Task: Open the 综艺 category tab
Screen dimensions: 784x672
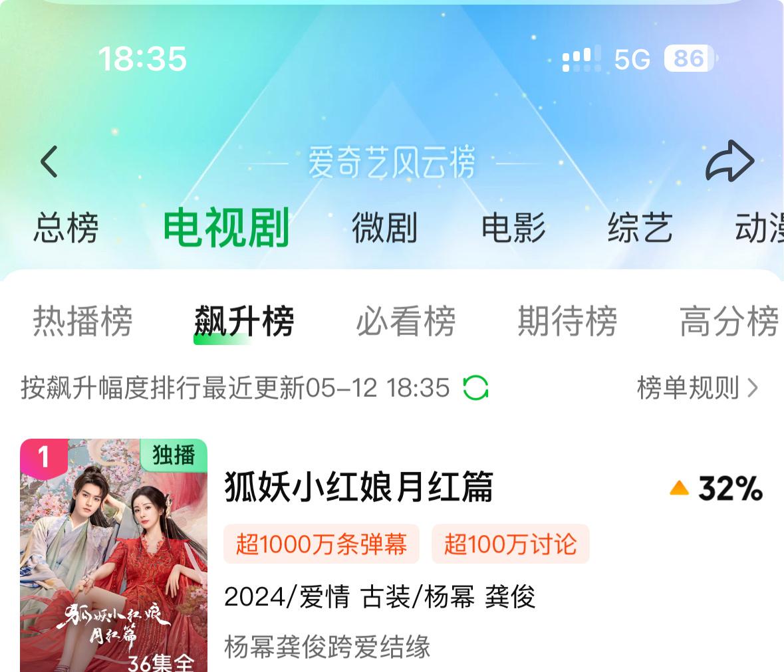Action: pyautogui.click(x=640, y=228)
